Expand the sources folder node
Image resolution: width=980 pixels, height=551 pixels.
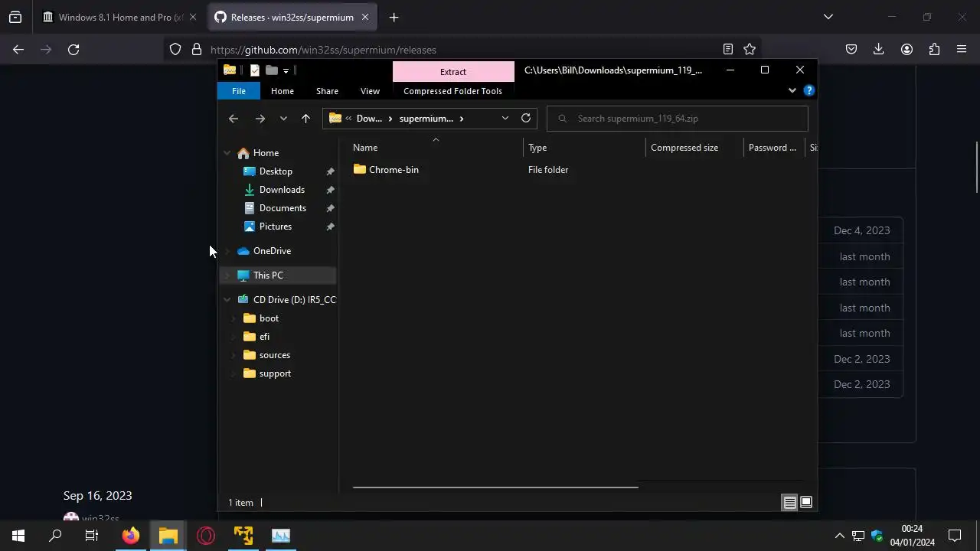click(234, 355)
